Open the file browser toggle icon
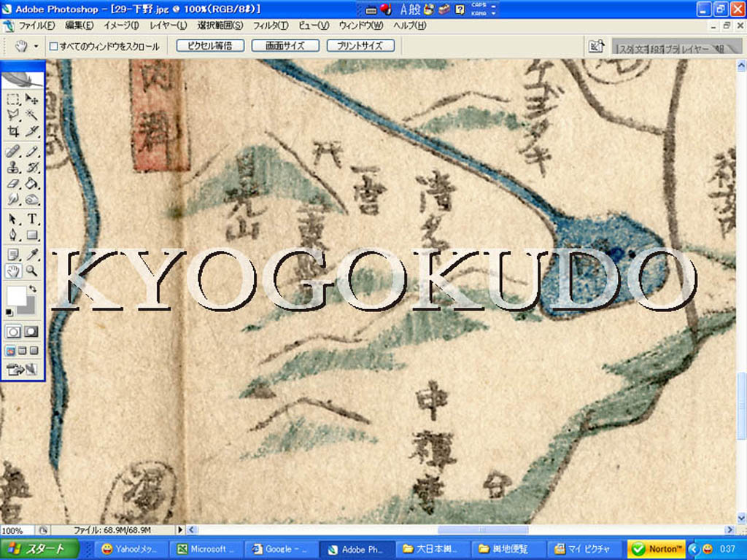Viewport: 747px width, 560px height. 596,46
